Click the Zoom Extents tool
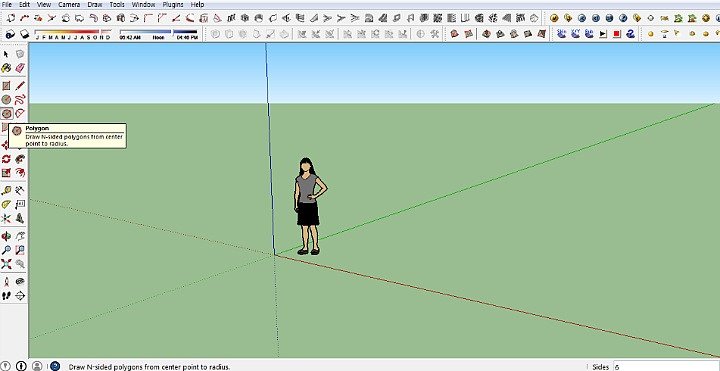 click(x=6, y=264)
